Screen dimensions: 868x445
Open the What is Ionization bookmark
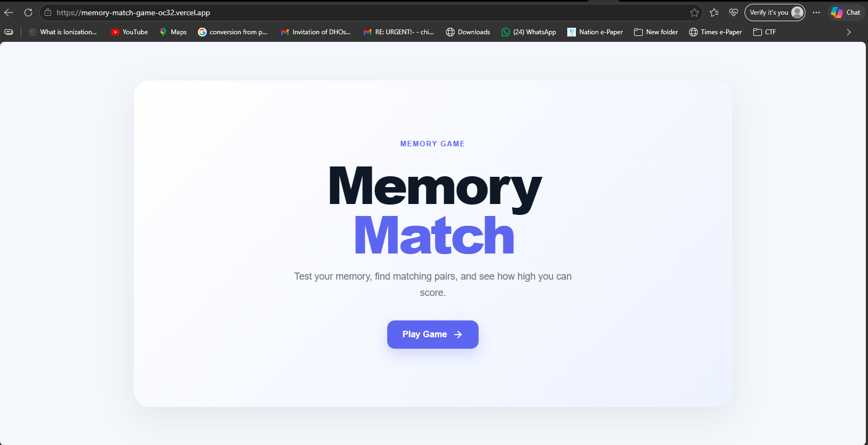pyautogui.click(x=63, y=32)
